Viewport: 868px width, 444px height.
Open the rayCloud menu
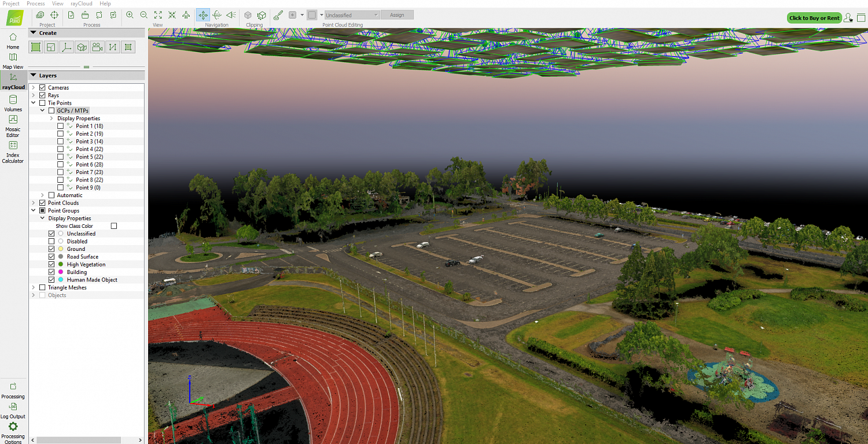pos(81,3)
